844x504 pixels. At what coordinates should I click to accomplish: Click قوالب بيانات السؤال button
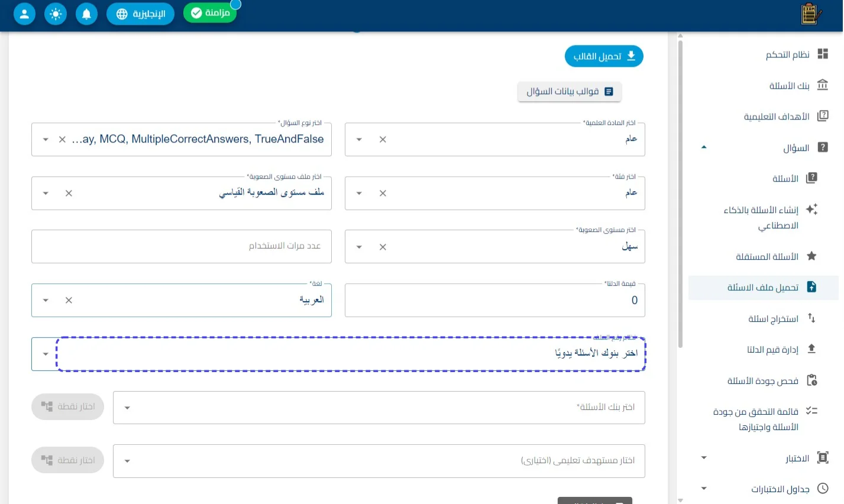(570, 91)
